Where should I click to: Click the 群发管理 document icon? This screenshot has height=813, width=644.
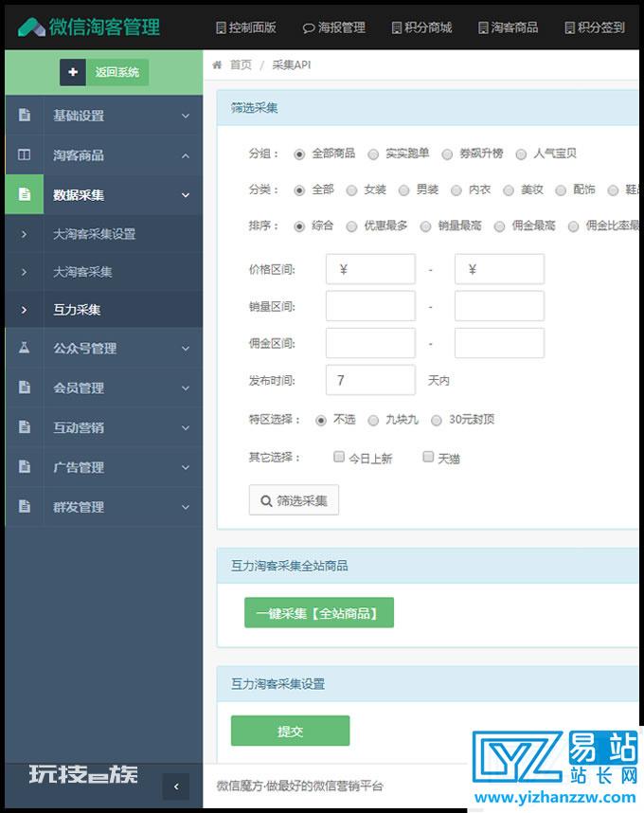[25, 506]
